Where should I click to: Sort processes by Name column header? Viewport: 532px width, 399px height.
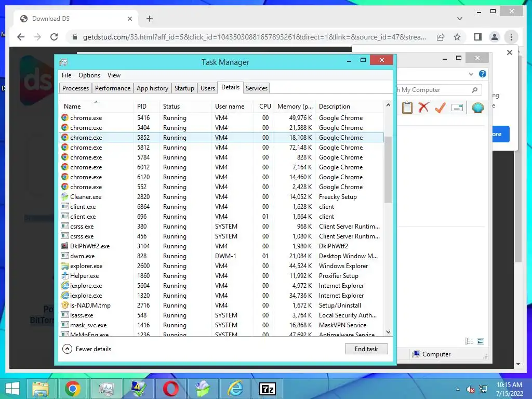[x=96, y=106]
